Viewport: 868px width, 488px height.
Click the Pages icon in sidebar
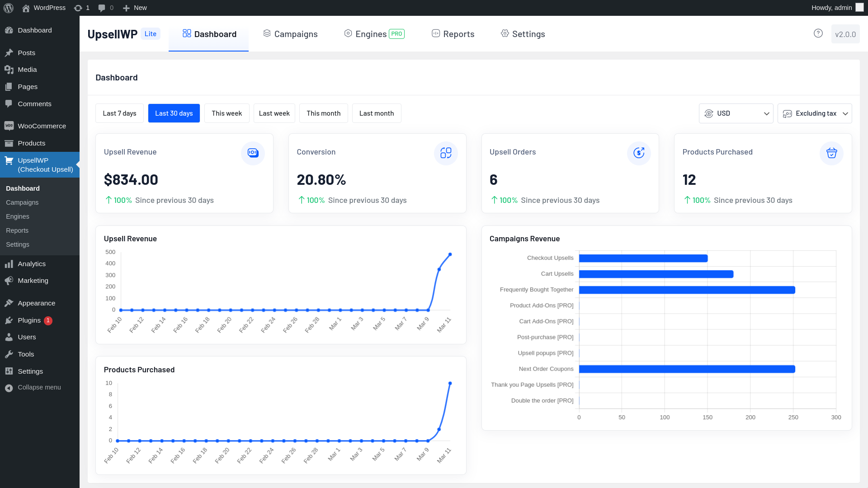coord(9,87)
